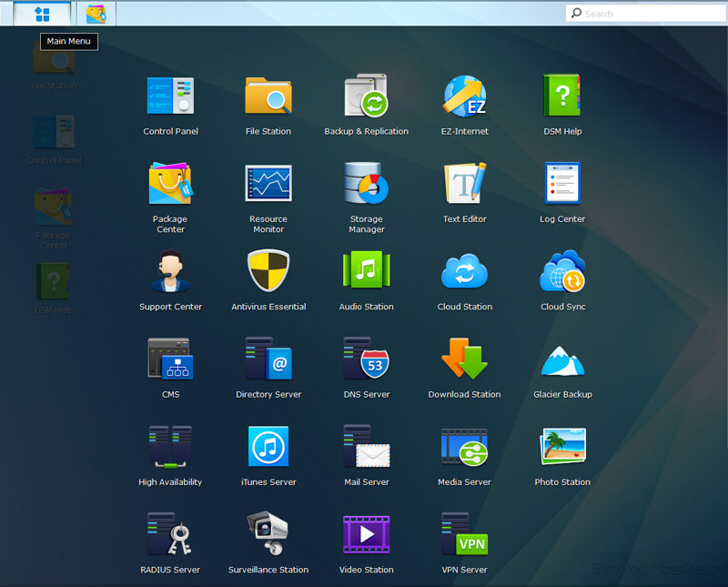Open Log Center

pos(562,193)
